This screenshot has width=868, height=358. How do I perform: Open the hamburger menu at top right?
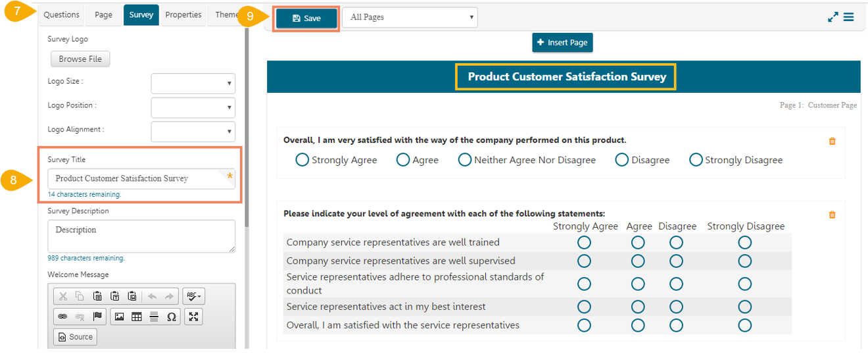point(849,17)
